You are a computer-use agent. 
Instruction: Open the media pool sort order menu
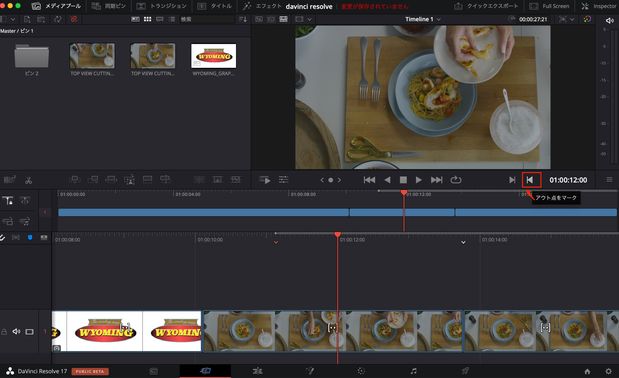coord(243,19)
